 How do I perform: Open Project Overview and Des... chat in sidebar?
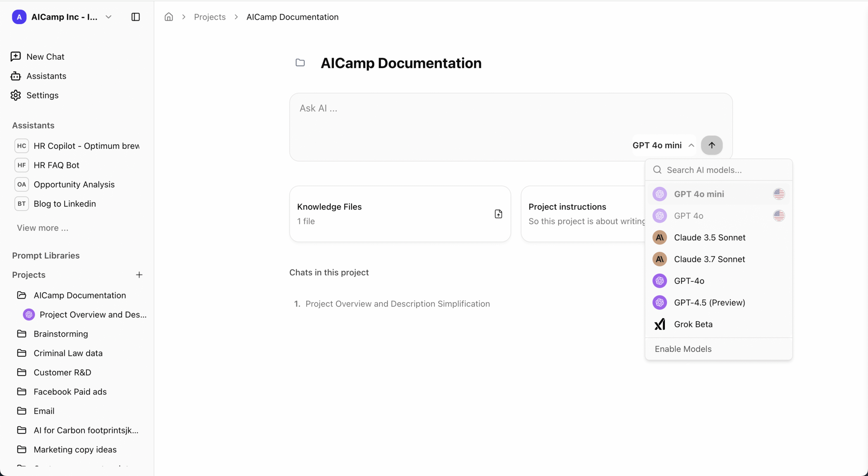click(x=85, y=315)
